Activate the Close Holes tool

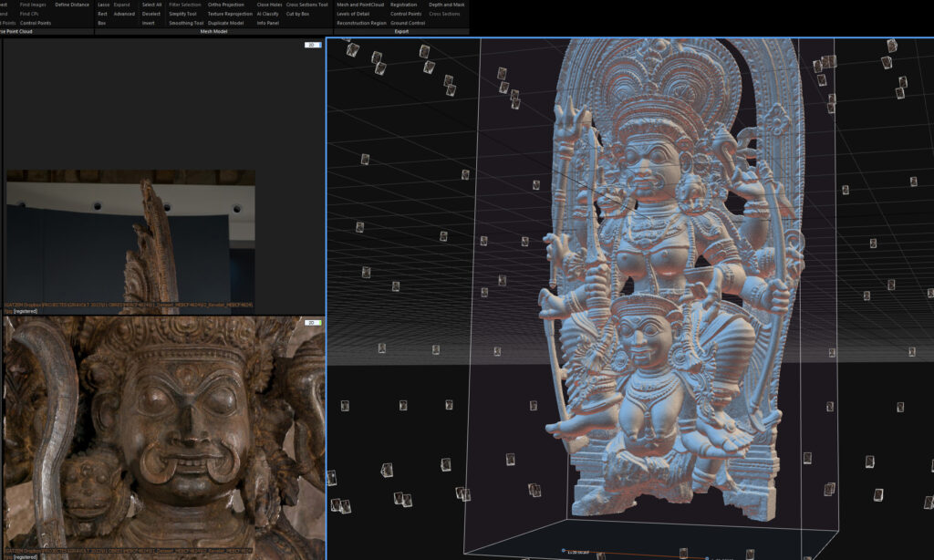[268, 5]
